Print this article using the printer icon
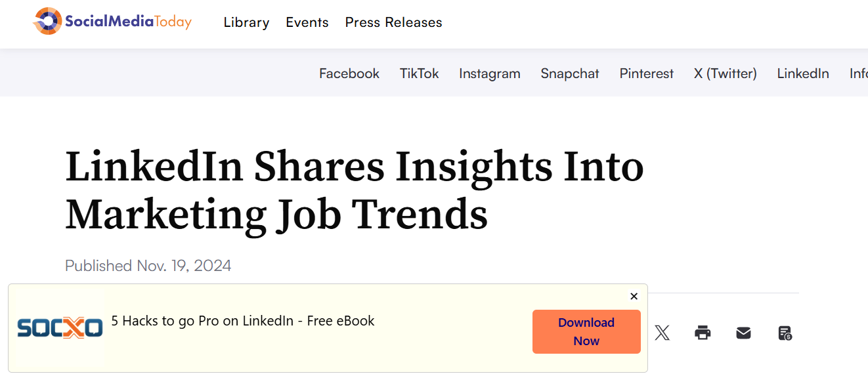Viewport: 868px width, 376px height. tap(703, 333)
